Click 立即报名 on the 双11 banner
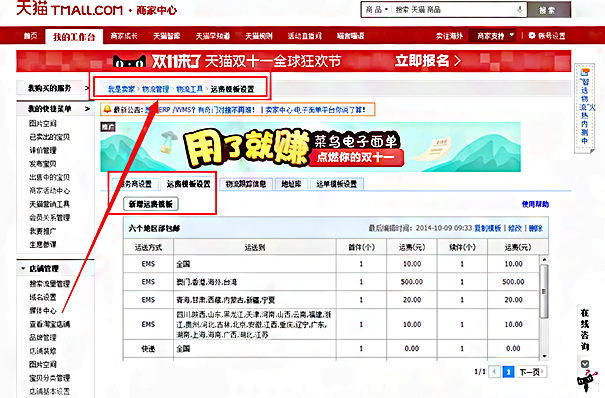 pyautogui.click(x=428, y=61)
